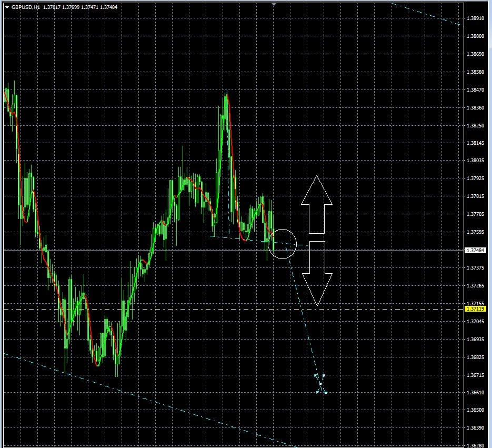Image resolution: width=492 pixels, height=448 pixels.
Task: Click the 1.37925 price scale label
Action: click(475, 178)
